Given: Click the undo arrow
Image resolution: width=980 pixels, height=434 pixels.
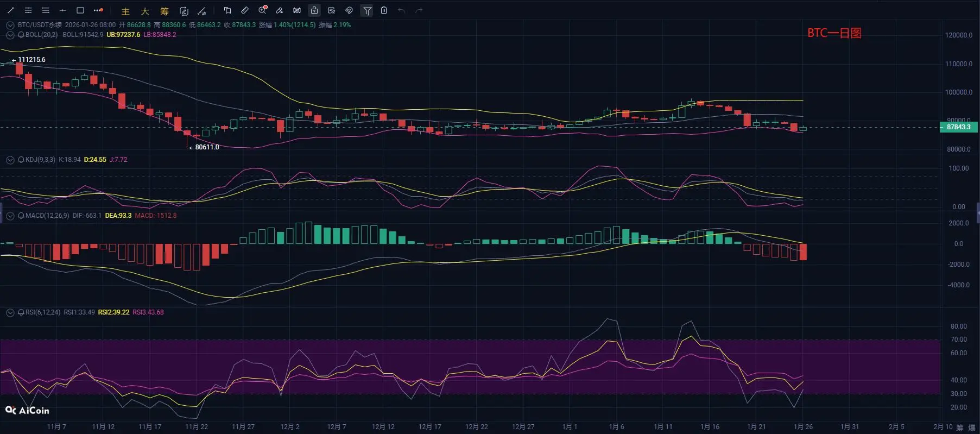Looking at the screenshot, I should 401,10.
